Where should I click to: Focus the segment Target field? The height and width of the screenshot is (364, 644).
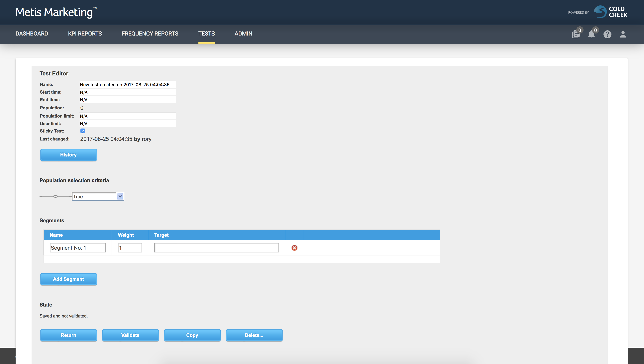[x=216, y=248]
